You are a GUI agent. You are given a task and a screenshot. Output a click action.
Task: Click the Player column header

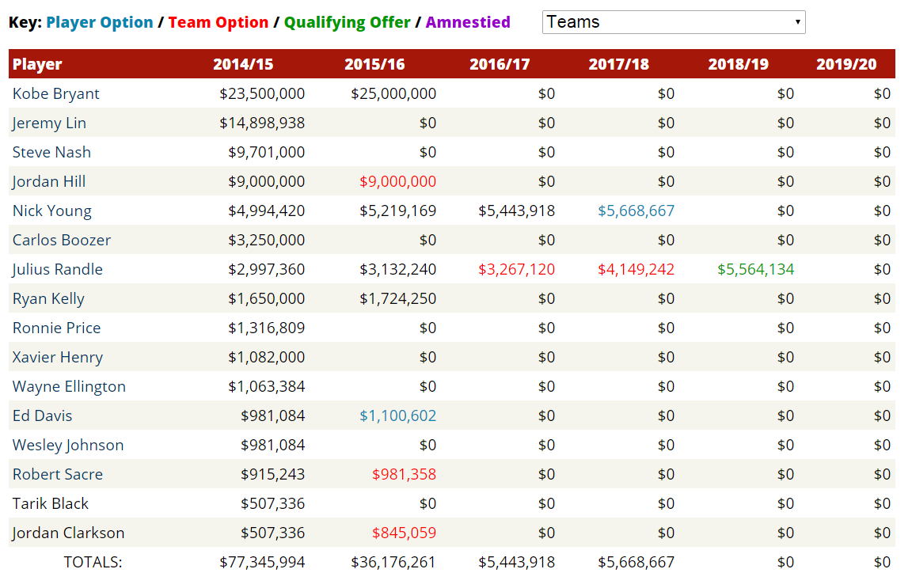tap(37, 64)
